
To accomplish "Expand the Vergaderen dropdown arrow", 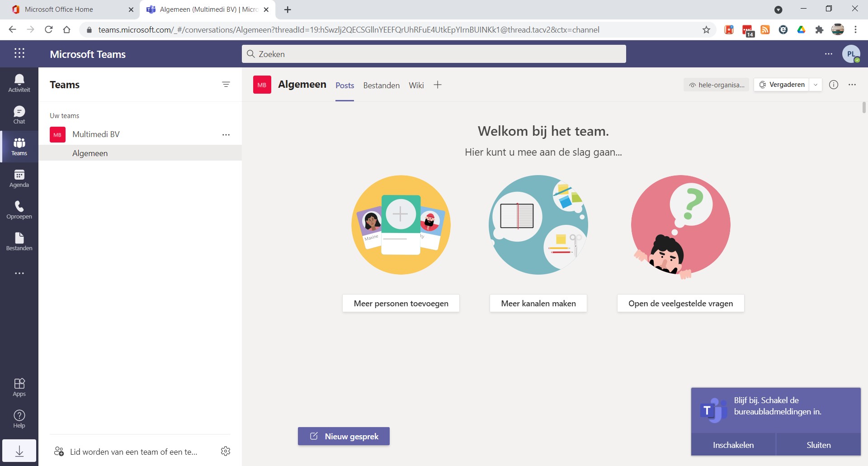I will 816,85.
